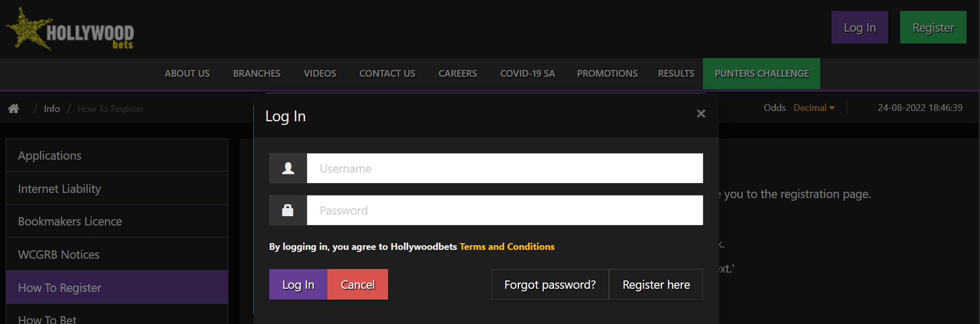
Task: Click the padlock icon beside Password
Action: pyautogui.click(x=288, y=210)
